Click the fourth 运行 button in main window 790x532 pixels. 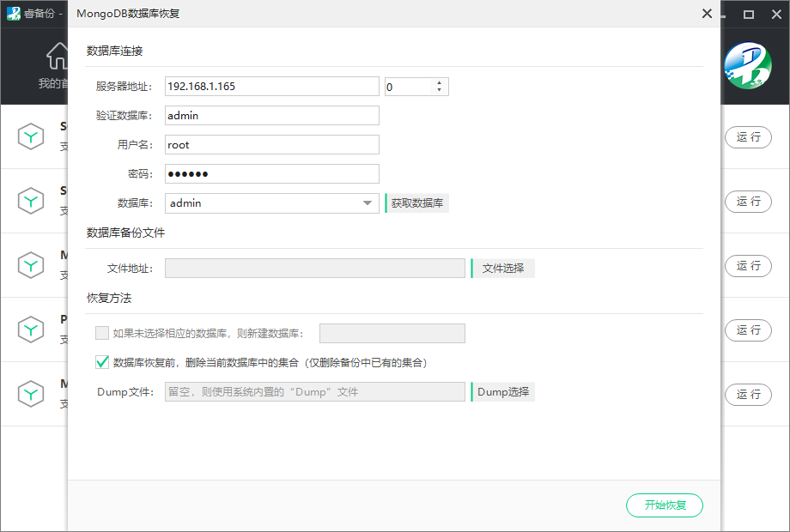748,330
